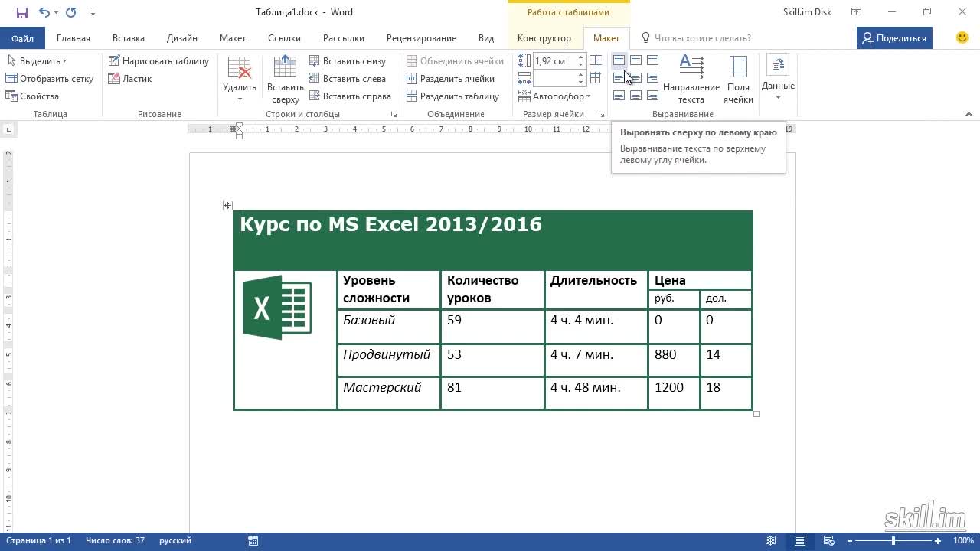The image size is (980, 551).
Task: Click Вставить справа
Action: 351,96
